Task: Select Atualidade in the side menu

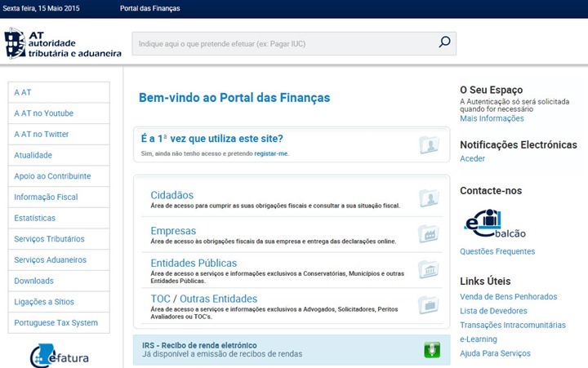Action: click(59, 155)
